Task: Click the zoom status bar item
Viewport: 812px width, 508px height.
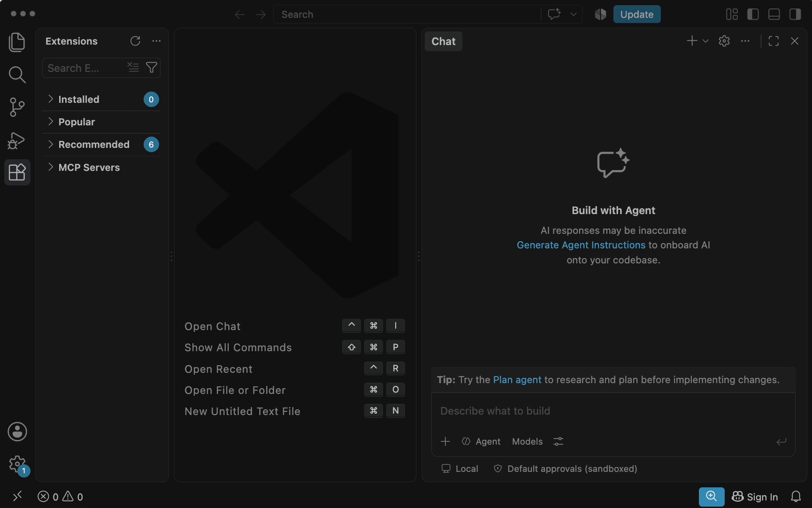Action: [x=712, y=496]
